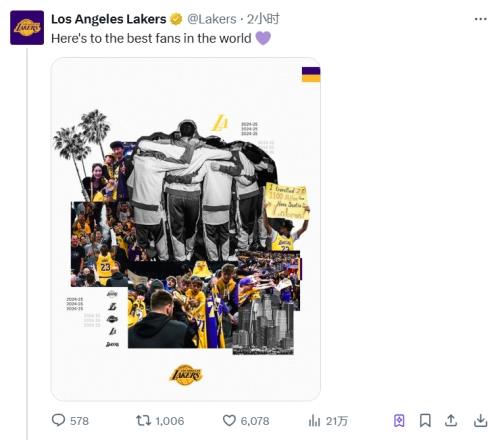The height and width of the screenshot is (440, 500).
Task: Open the three-dots more options menu
Action: pyautogui.click(x=481, y=19)
